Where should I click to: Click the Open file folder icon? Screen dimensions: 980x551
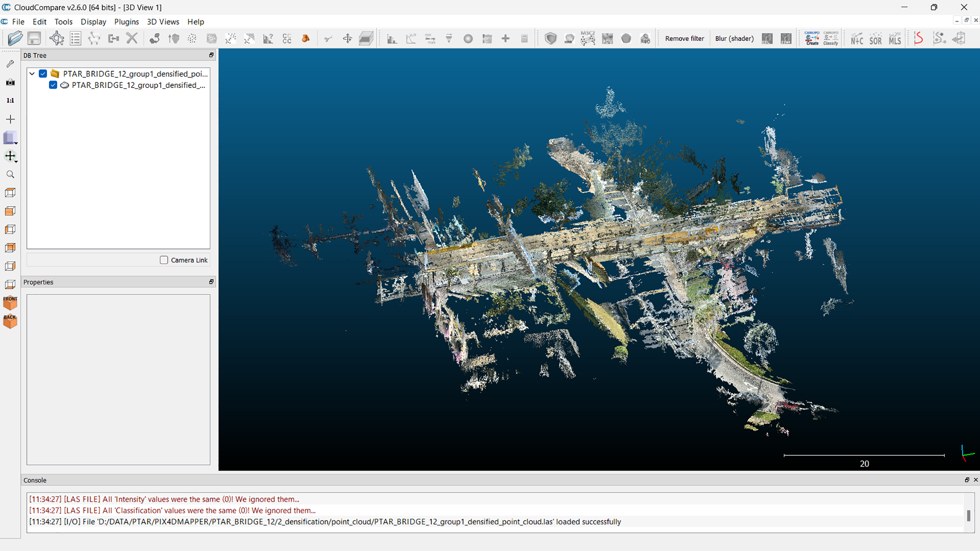pos(15,38)
